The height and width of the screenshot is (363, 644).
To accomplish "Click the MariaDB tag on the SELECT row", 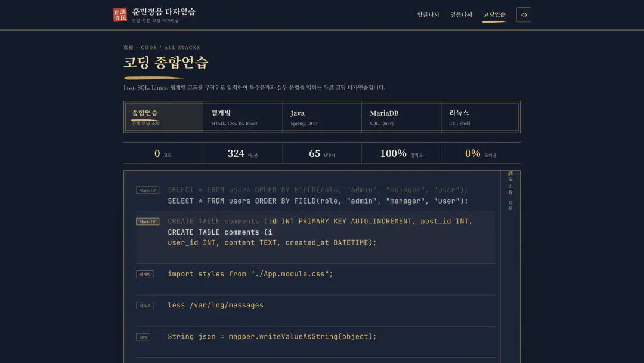I will coord(147,190).
